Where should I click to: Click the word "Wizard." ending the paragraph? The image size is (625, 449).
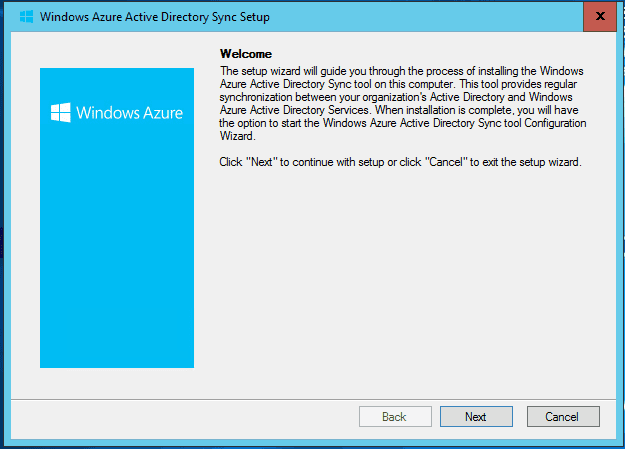pos(238,136)
